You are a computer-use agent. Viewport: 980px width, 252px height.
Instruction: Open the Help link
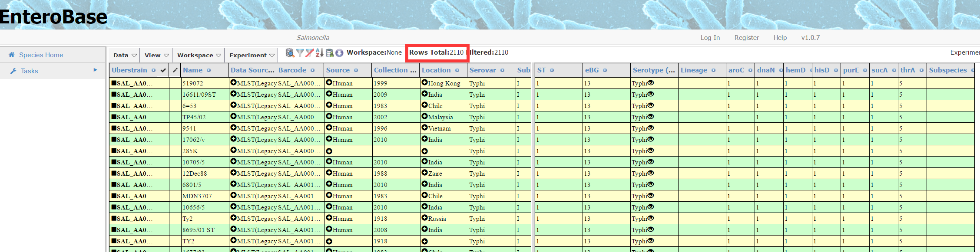pos(780,38)
